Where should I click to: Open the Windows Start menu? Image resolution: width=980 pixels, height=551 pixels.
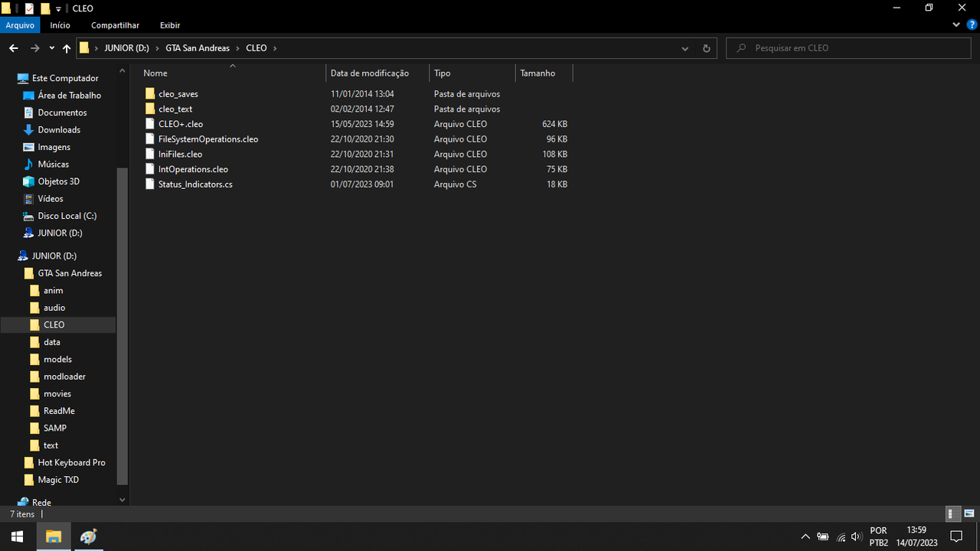point(17,536)
